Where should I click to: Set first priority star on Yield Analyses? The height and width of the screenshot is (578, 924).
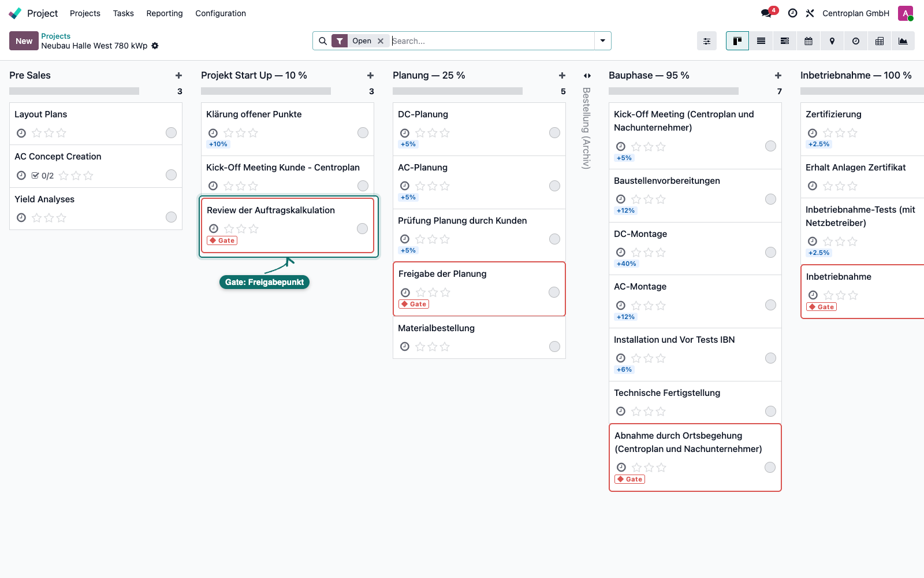point(37,218)
